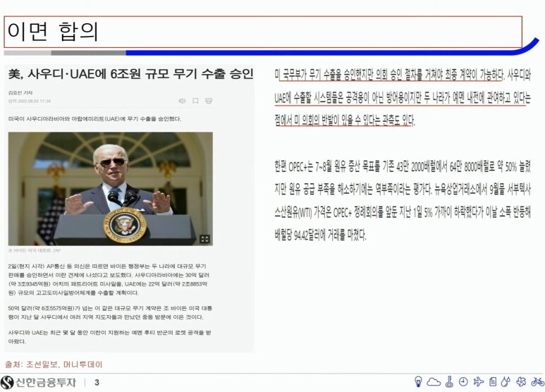Click reporter name '김효선 기자'

point(20,93)
